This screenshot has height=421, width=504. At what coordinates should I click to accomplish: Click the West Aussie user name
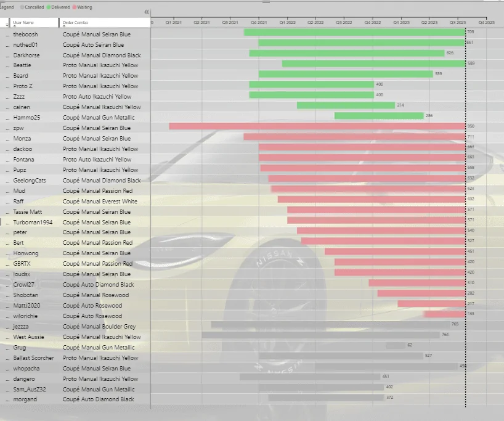click(x=28, y=337)
